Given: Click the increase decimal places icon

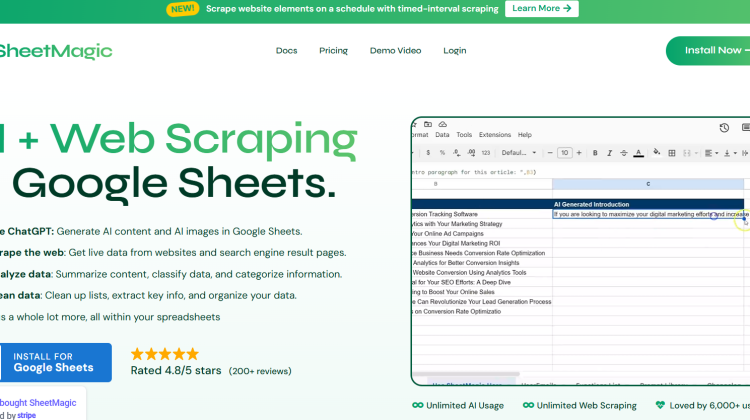Looking at the screenshot, I should [x=471, y=153].
